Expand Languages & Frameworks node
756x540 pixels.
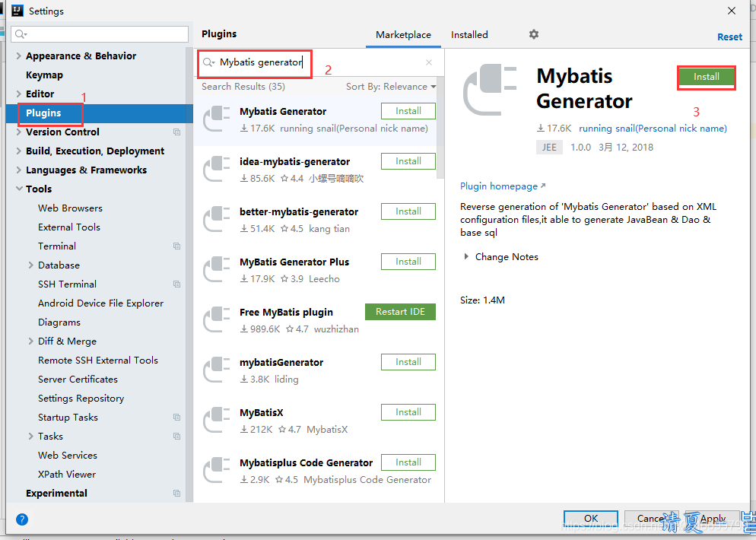coord(19,170)
